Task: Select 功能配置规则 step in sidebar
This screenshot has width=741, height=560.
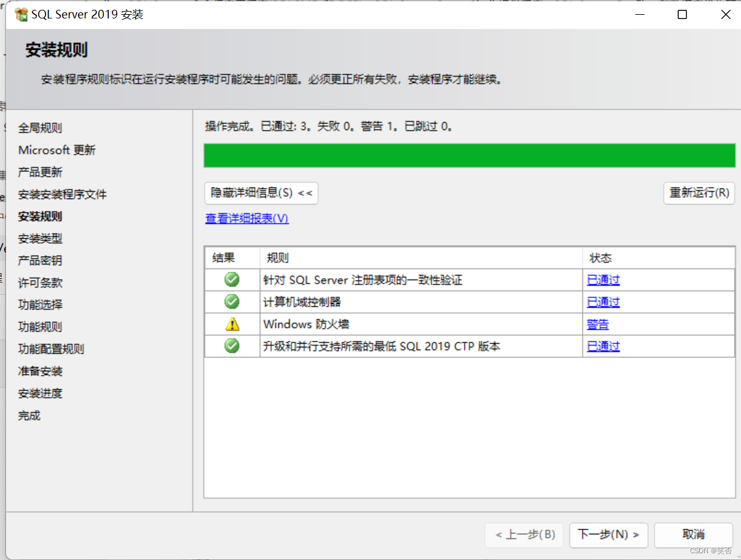Action: [51, 349]
